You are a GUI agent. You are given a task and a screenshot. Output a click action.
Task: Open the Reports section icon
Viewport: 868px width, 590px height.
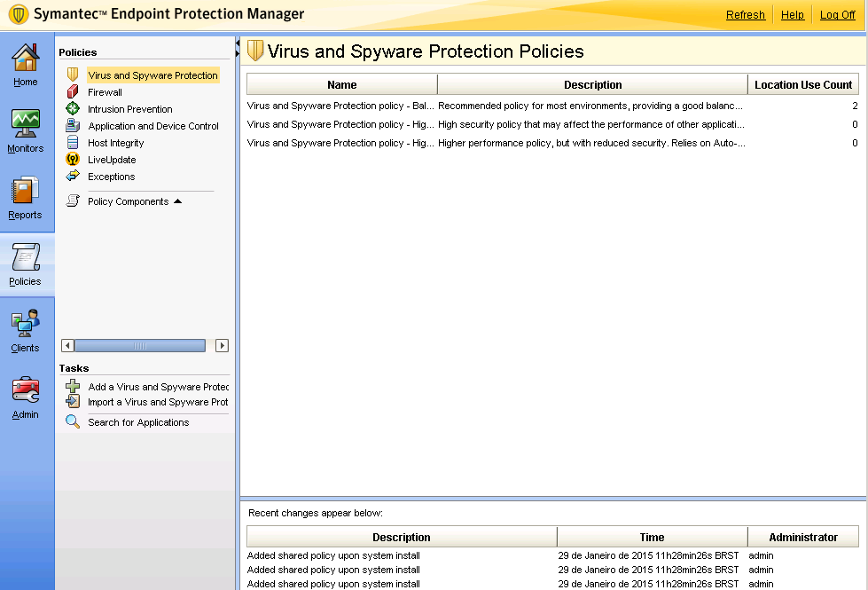pyautogui.click(x=25, y=192)
